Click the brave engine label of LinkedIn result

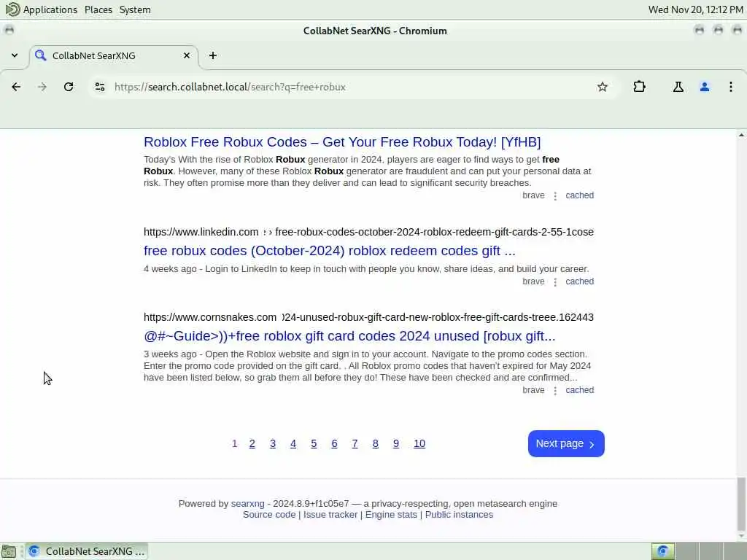point(533,281)
